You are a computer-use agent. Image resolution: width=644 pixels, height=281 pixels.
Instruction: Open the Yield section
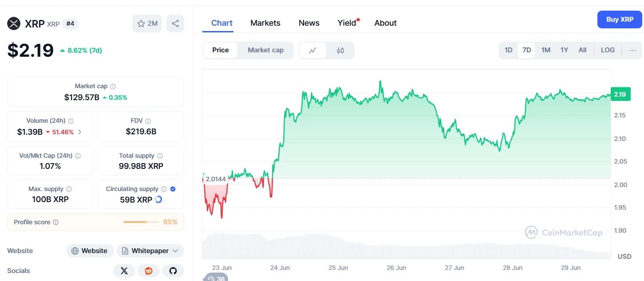click(x=346, y=23)
